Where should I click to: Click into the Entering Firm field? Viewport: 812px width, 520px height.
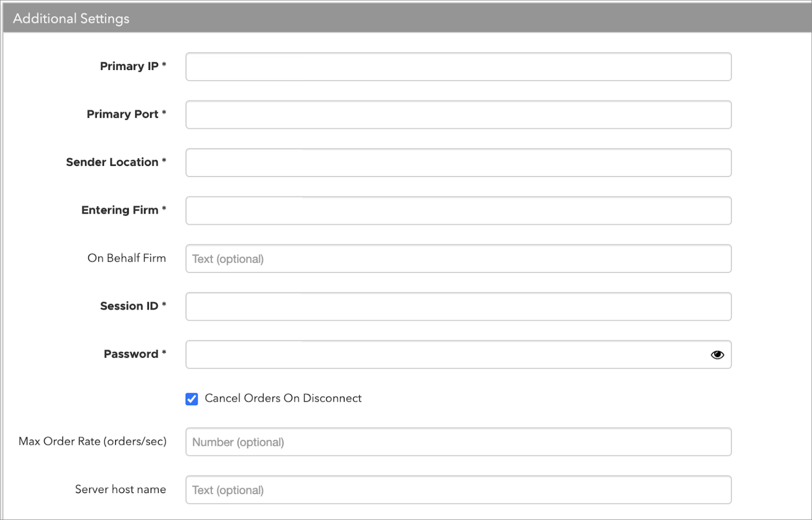click(x=458, y=210)
